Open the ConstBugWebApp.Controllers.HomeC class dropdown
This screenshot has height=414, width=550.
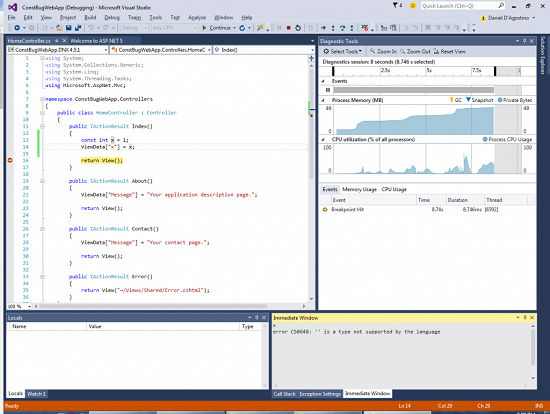[x=209, y=50]
